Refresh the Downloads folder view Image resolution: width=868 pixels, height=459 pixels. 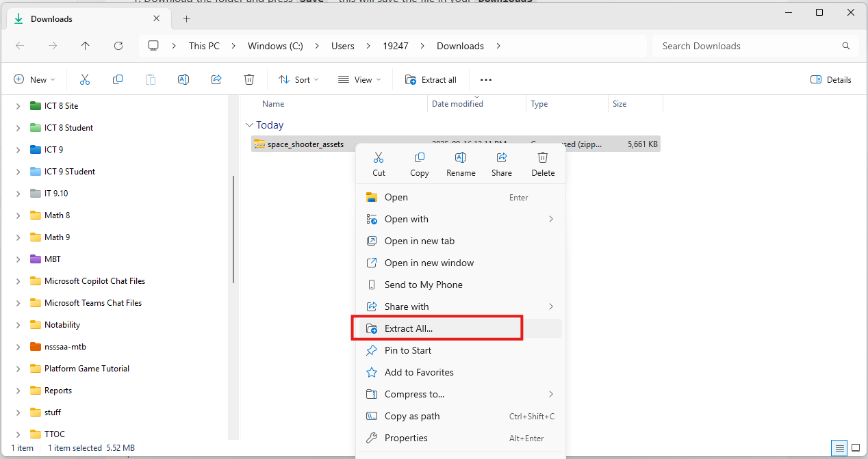tap(118, 46)
